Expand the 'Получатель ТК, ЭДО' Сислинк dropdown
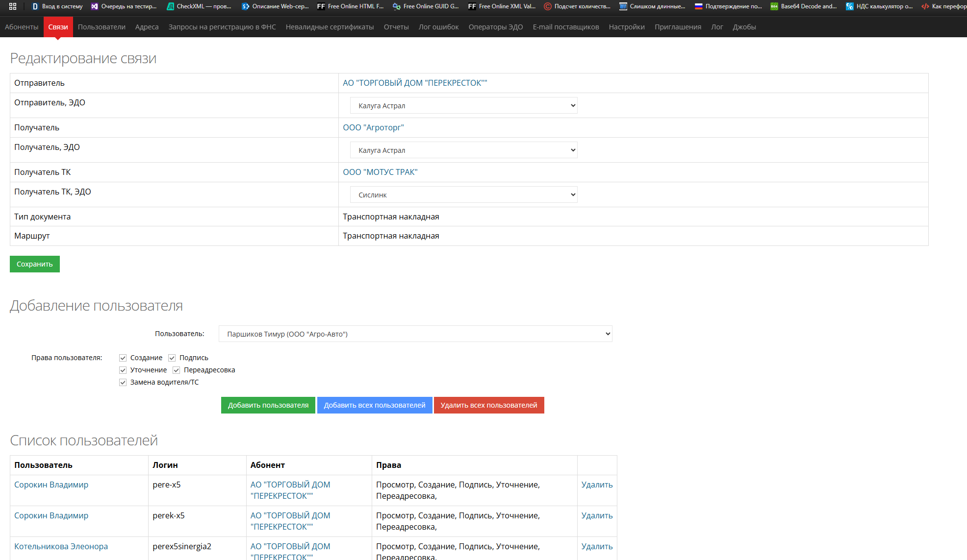The height and width of the screenshot is (560, 967). [463, 195]
